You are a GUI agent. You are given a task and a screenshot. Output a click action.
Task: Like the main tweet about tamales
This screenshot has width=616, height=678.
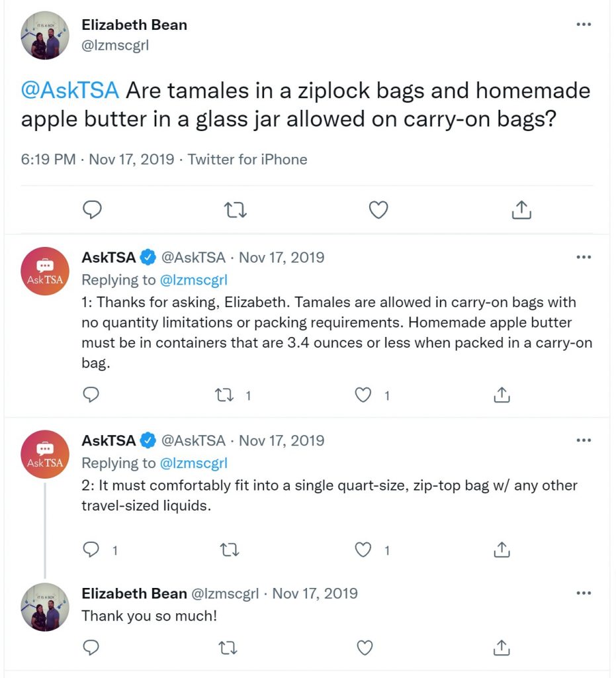tap(378, 210)
